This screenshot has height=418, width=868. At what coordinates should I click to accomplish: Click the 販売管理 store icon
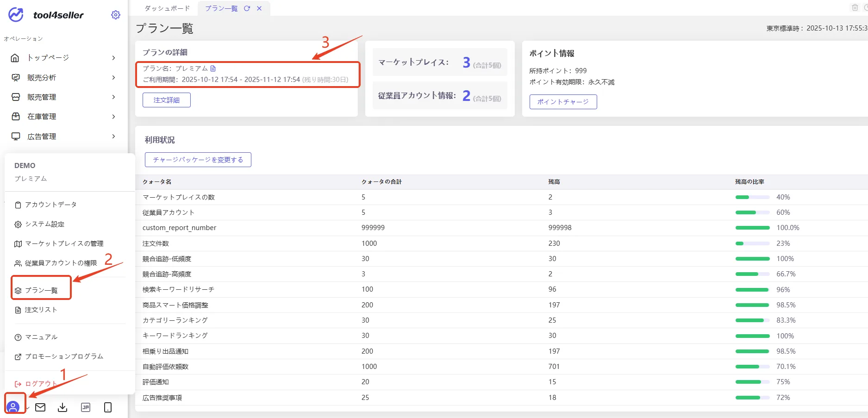[15, 97]
